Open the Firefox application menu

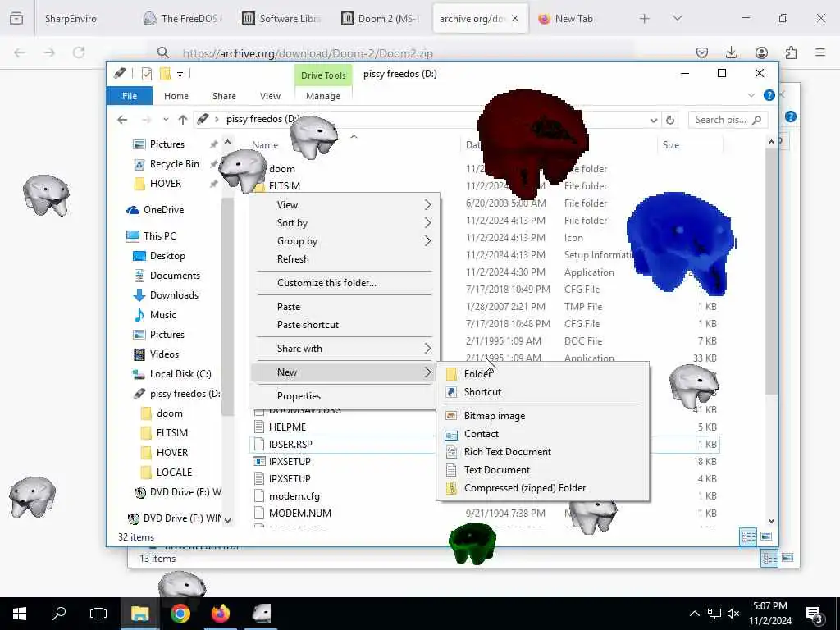tap(820, 52)
